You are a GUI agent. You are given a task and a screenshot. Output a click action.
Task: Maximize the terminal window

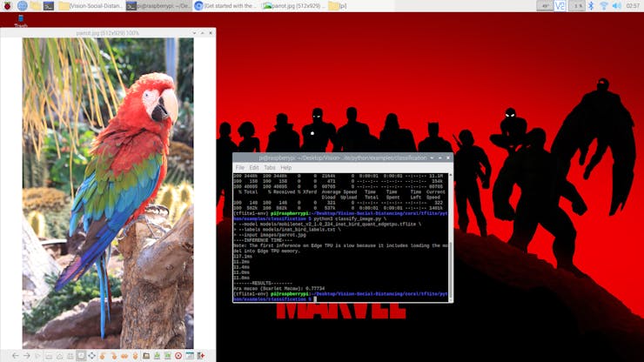tap(439, 158)
